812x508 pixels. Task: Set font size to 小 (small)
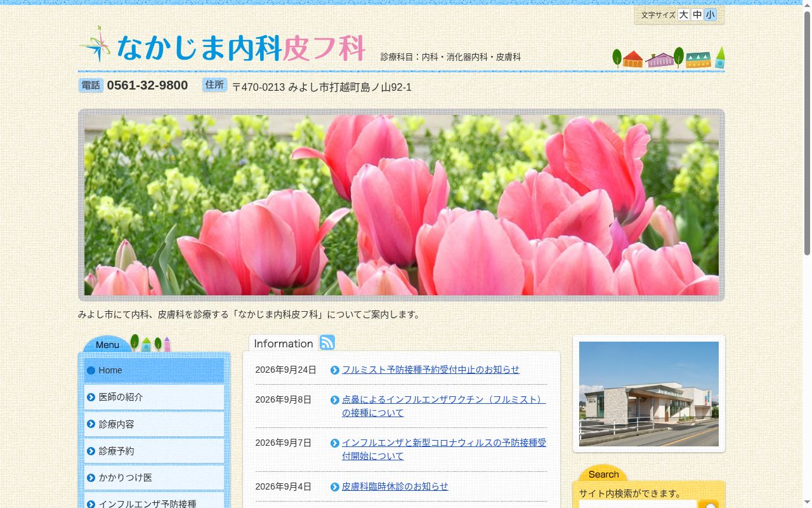click(x=710, y=15)
